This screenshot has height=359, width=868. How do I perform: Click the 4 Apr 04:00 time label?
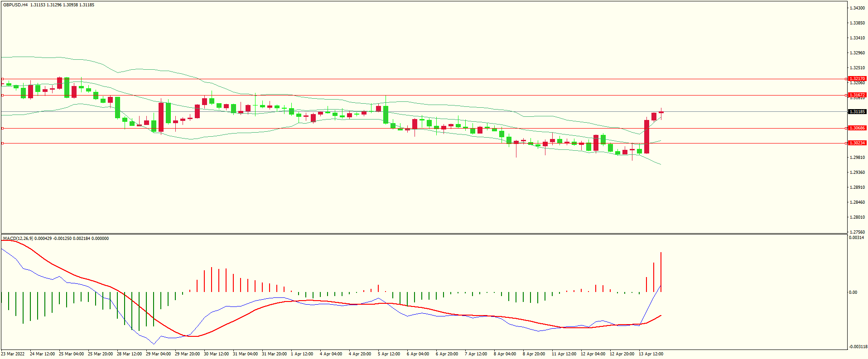coord(331,354)
